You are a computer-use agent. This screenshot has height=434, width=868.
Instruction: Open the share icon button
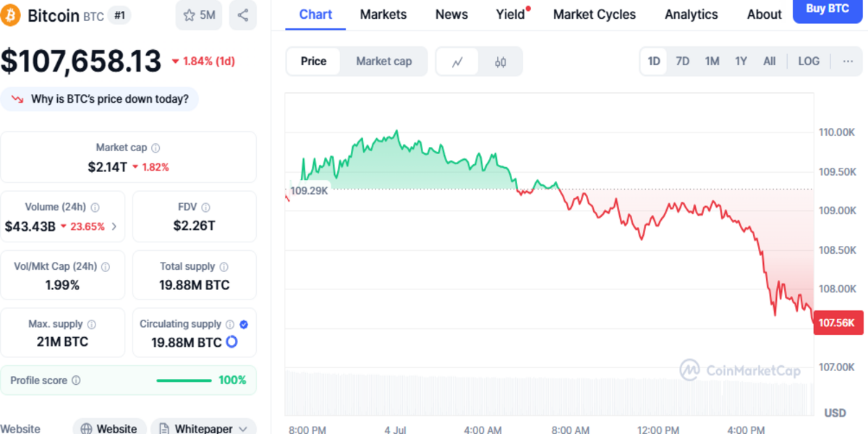pos(243,15)
